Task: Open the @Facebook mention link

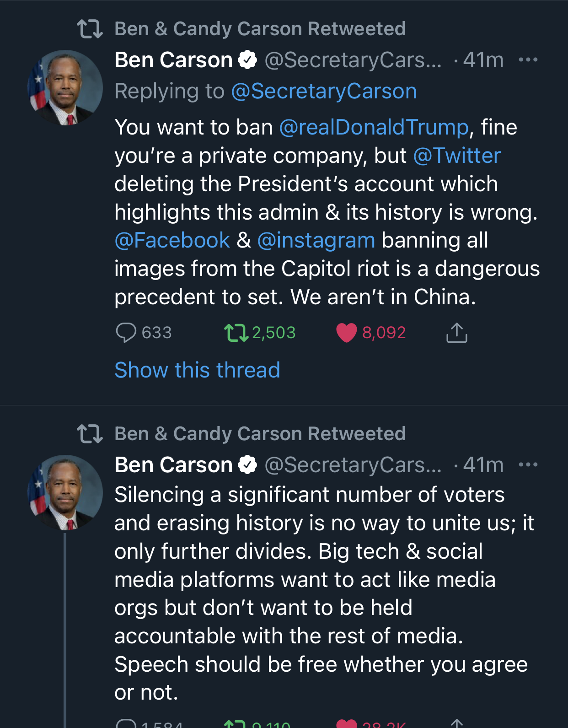Action: pyautogui.click(x=172, y=240)
